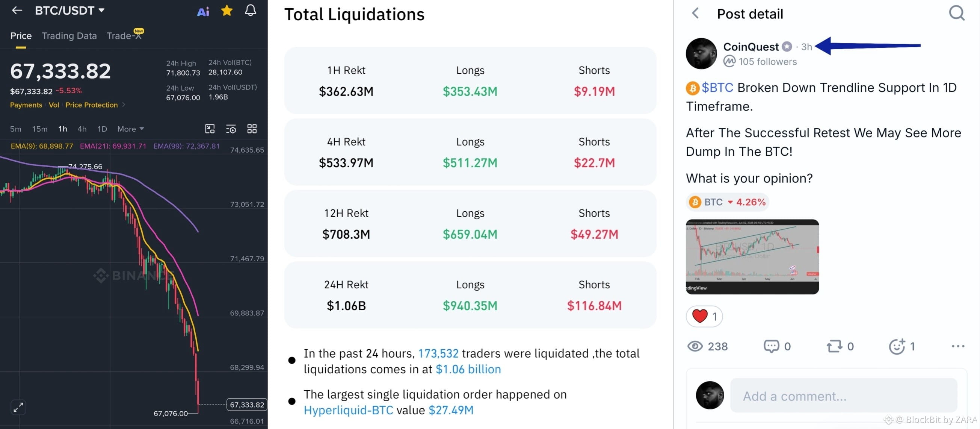The height and width of the screenshot is (429, 980).
Task: Open search in Post detail
Action: coord(956,13)
